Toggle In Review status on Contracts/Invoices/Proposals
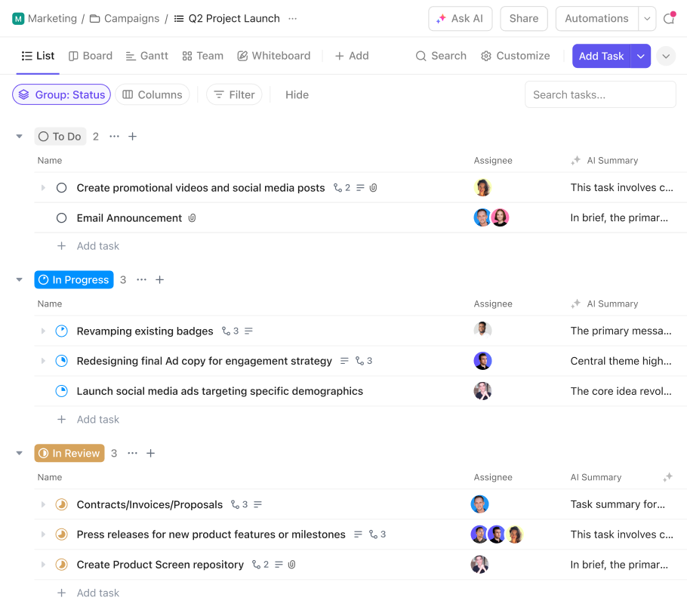The image size is (687, 616). click(x=61, y=504)
